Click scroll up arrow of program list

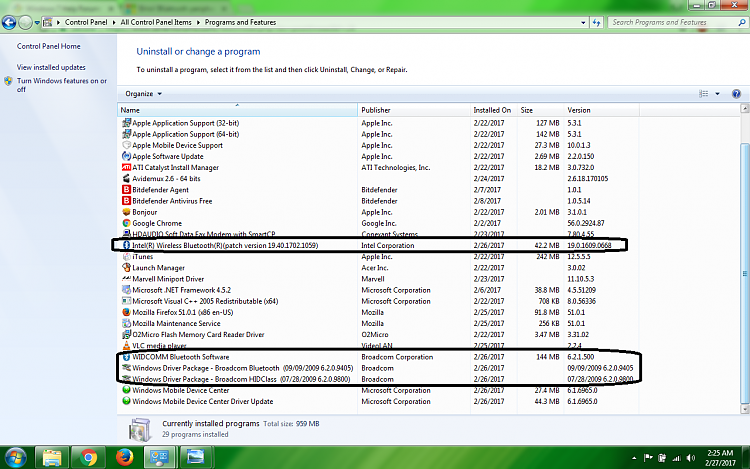point(745,109)
